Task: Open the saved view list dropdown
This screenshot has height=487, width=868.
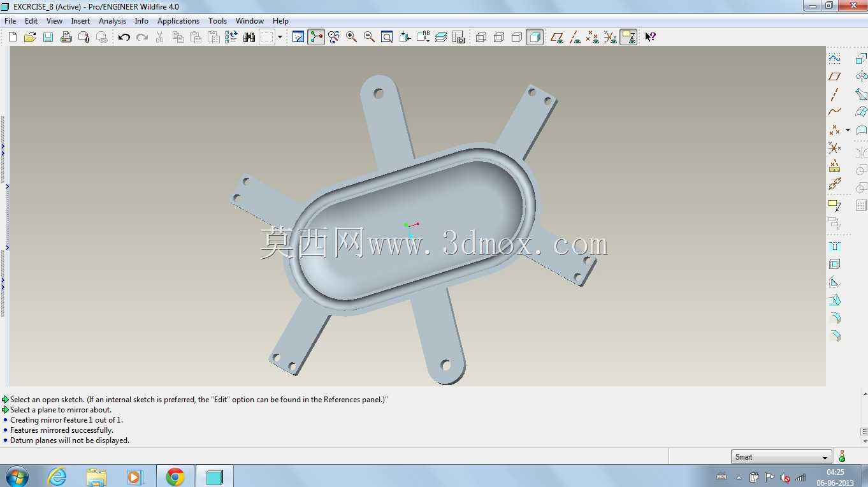Action: (423, 37)
